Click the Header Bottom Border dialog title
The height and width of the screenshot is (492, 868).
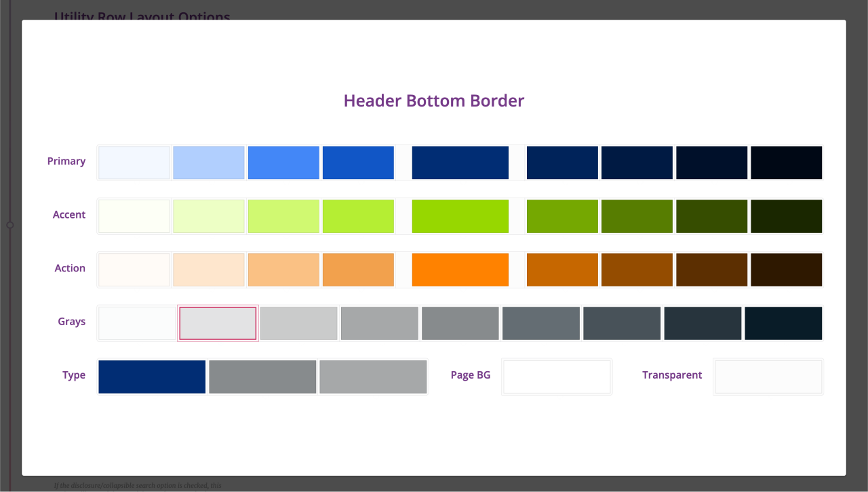coord(433,100)
